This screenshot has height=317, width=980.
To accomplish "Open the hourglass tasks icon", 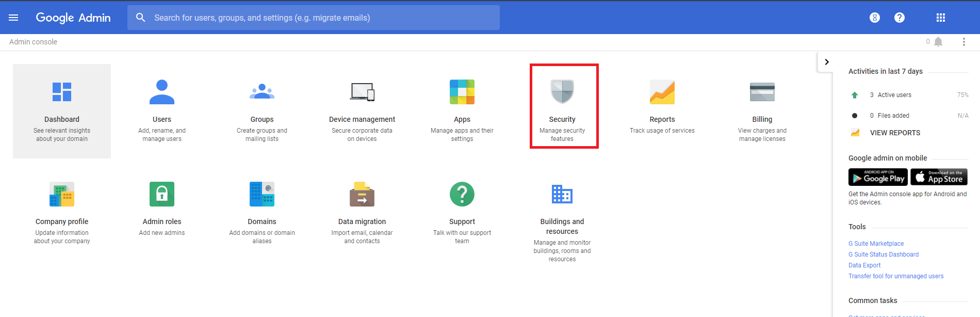I will (x=875, y=18).
